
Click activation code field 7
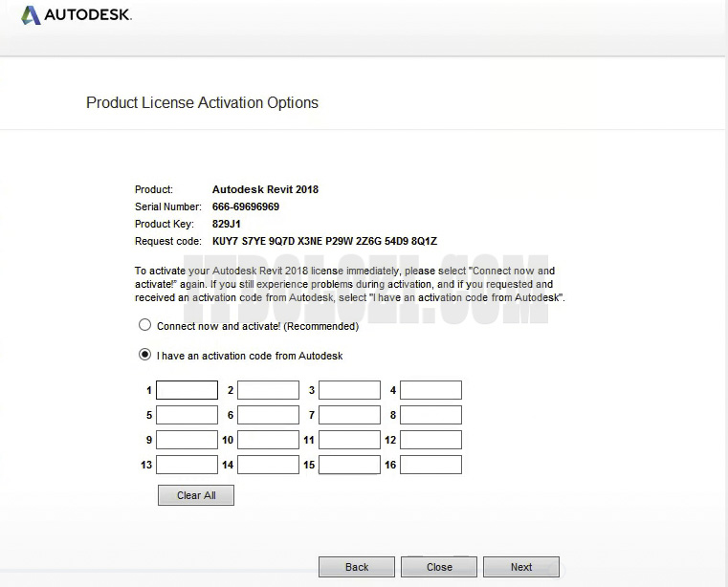349,415
